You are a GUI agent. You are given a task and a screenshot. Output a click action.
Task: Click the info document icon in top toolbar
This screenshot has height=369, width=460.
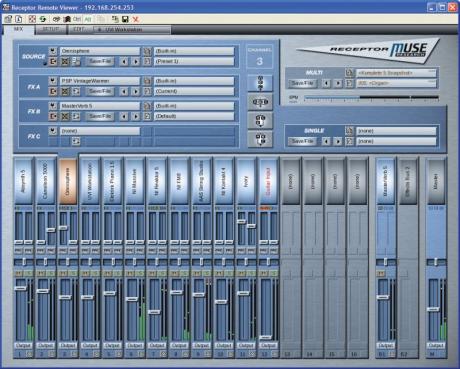click(19, 19)
